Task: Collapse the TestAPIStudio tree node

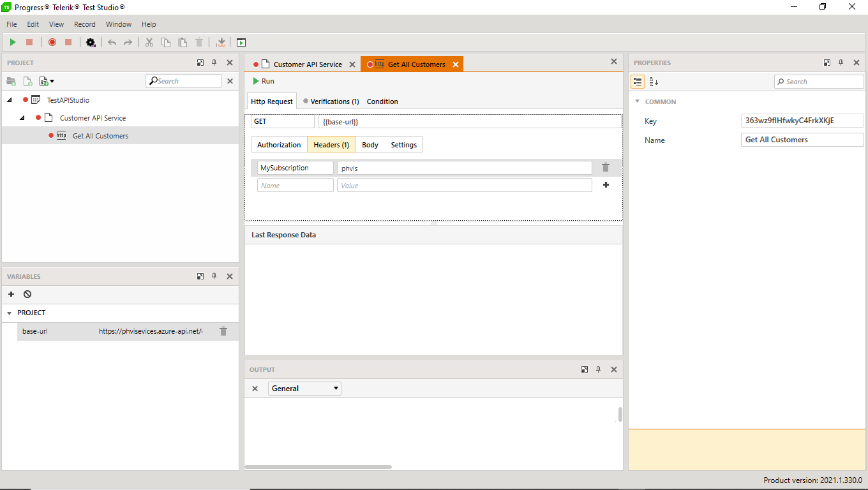Action: pyautogui.click(x=9, y=100)
